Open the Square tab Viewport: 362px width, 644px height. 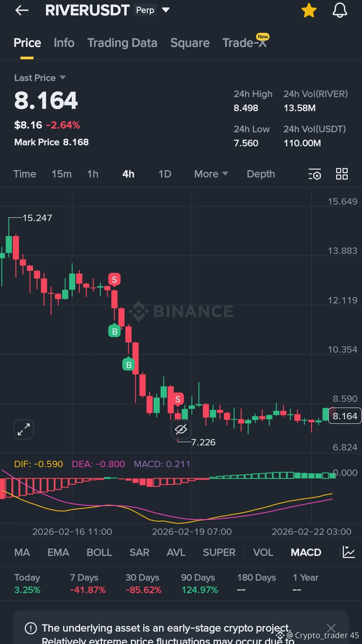(190, 43)
